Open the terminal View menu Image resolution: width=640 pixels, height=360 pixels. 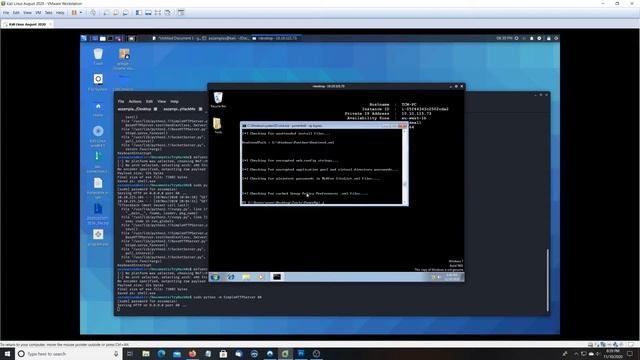(x=162, y=101)
